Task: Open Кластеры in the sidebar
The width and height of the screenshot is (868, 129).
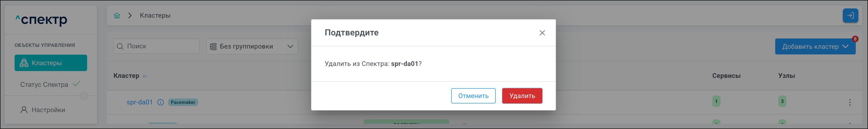Action: 51,63
